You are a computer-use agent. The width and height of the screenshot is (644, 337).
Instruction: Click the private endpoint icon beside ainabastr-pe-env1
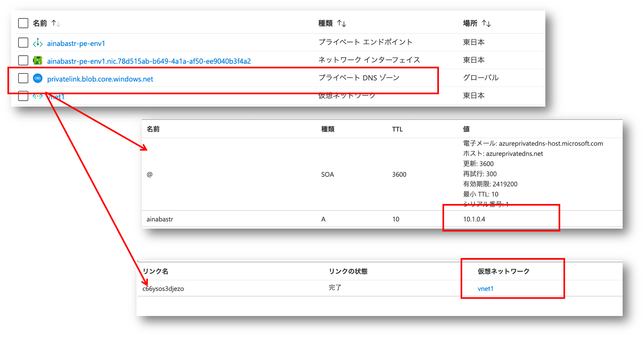pyautogui.click(x=38, y=43)
